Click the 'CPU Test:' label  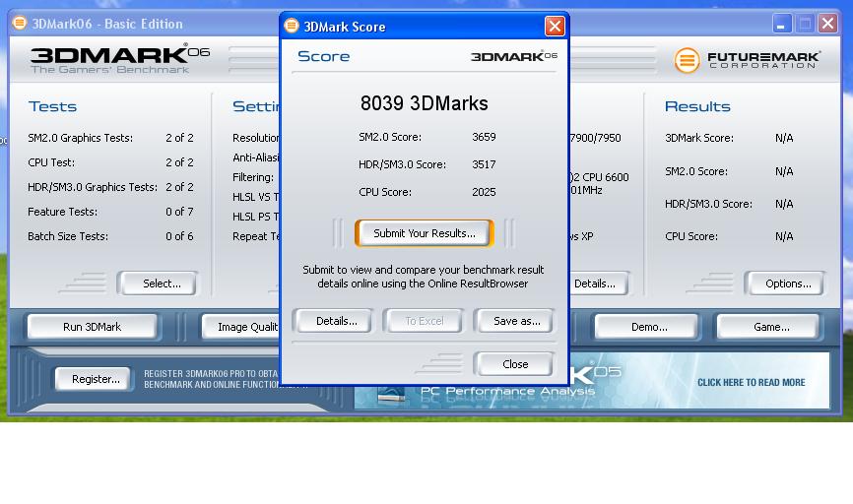pos(51,162)
